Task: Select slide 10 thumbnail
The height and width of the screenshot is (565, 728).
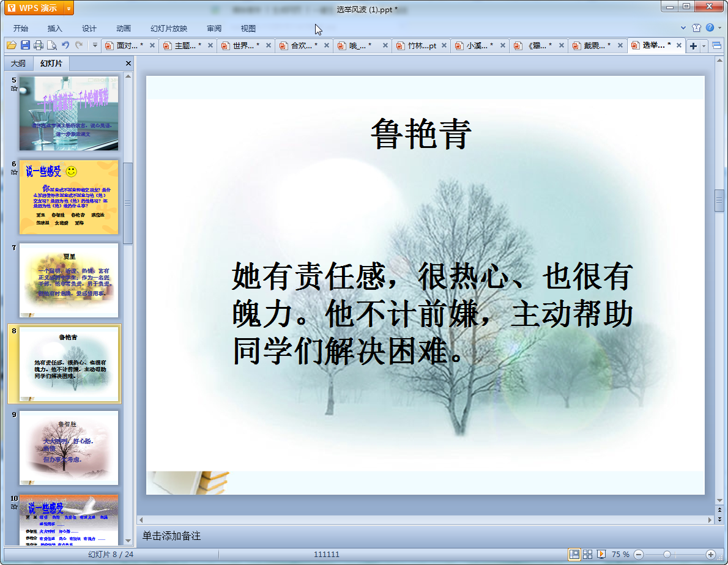Action: point(69,520)
